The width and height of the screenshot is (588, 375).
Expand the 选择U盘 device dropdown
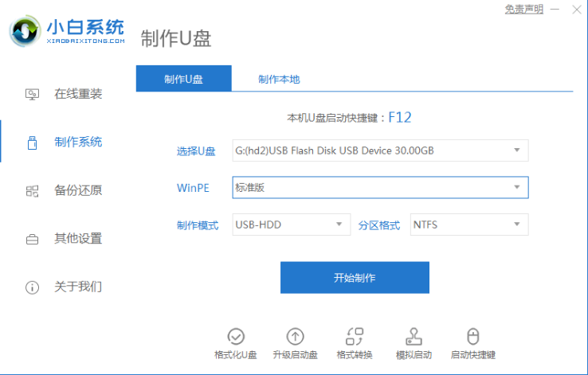click(516, 150)
